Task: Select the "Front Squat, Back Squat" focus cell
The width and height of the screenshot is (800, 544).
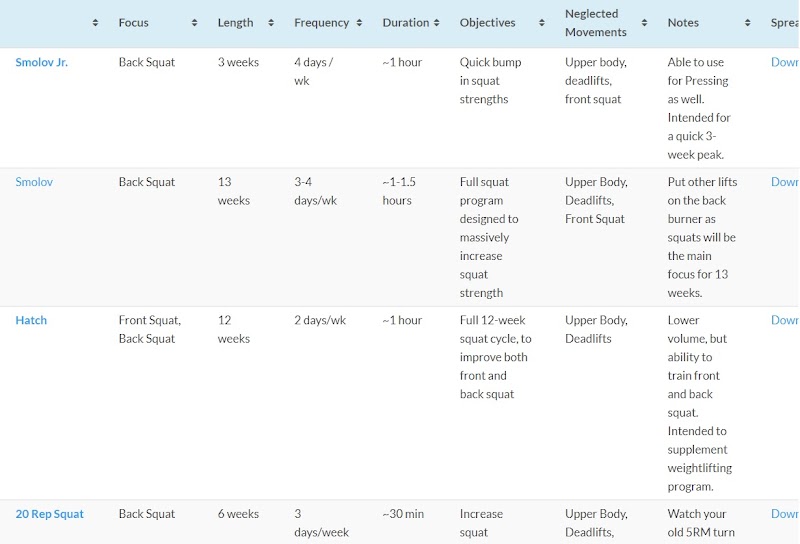Action: [150, 329]
